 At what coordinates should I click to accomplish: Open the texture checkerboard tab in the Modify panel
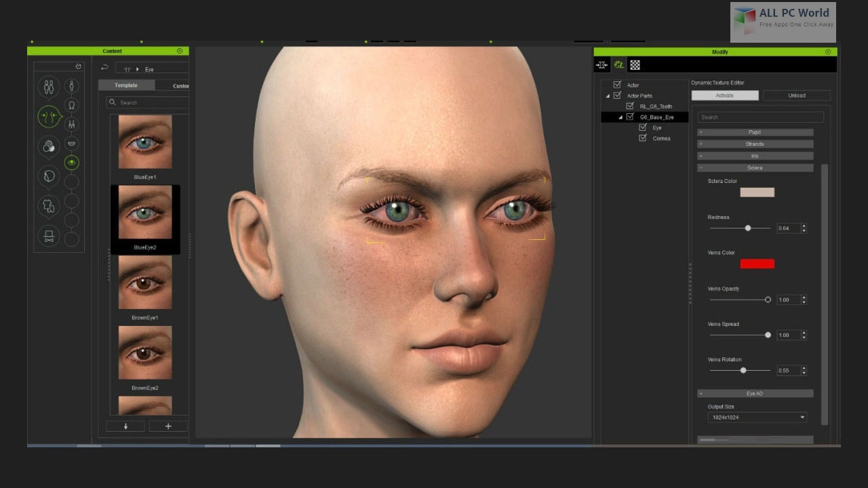(x=635, y=65)
